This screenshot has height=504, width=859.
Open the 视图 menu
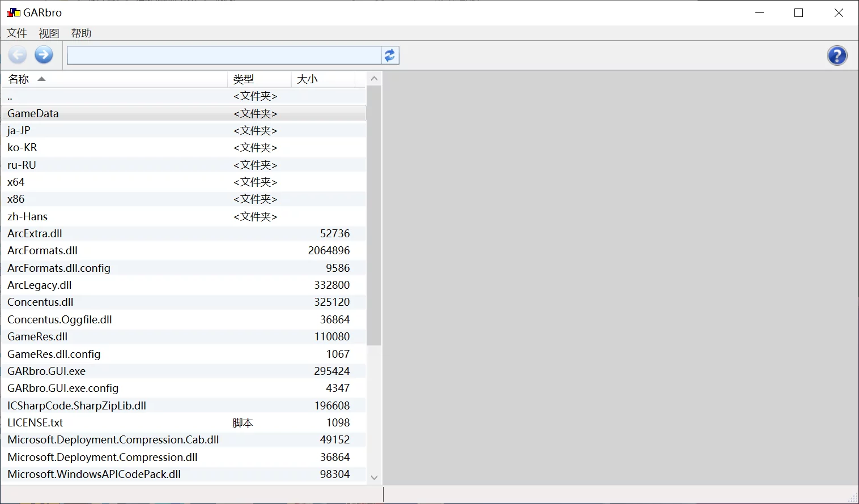click(49, 33)
